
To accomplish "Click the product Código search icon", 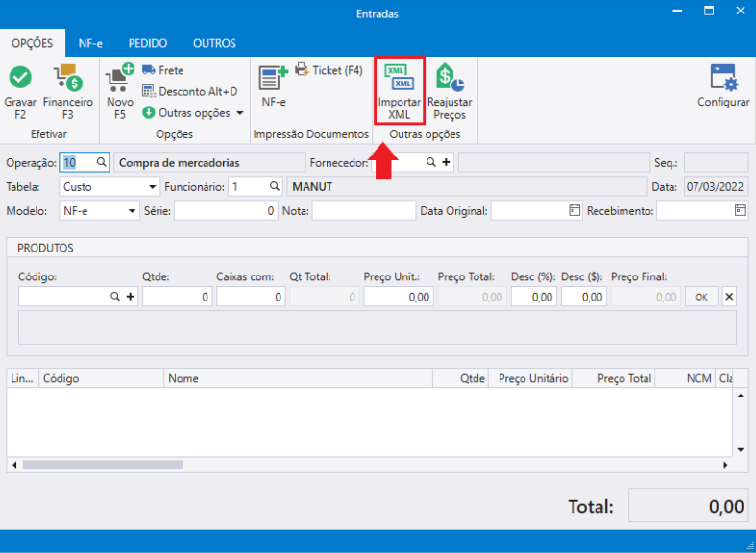I will tap(115, 297).
